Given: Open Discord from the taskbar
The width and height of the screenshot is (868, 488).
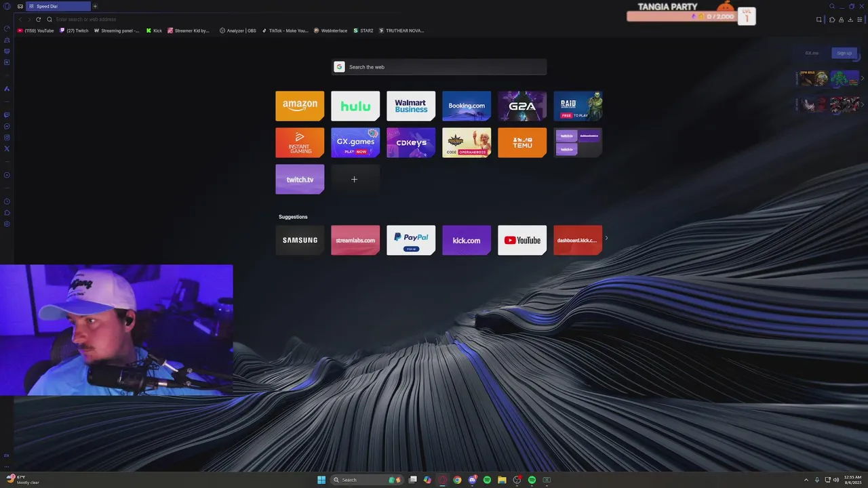Looking at the screenshot, I should tap(472, 480).
